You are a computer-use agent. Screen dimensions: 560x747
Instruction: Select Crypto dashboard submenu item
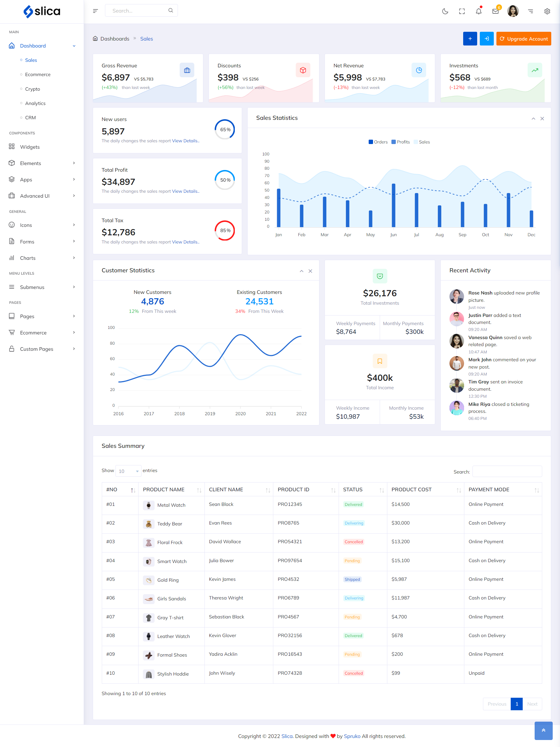pos(32,89)
